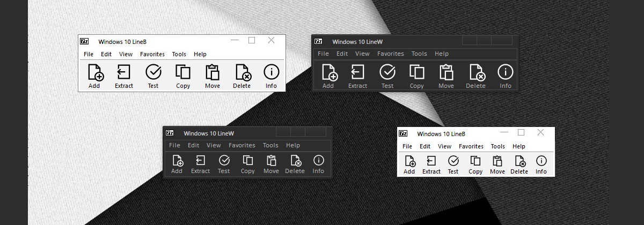This screenshot has height=225, width=644.
Task: Click Copy icon in large light LineB window
Action: pos(183,72)
